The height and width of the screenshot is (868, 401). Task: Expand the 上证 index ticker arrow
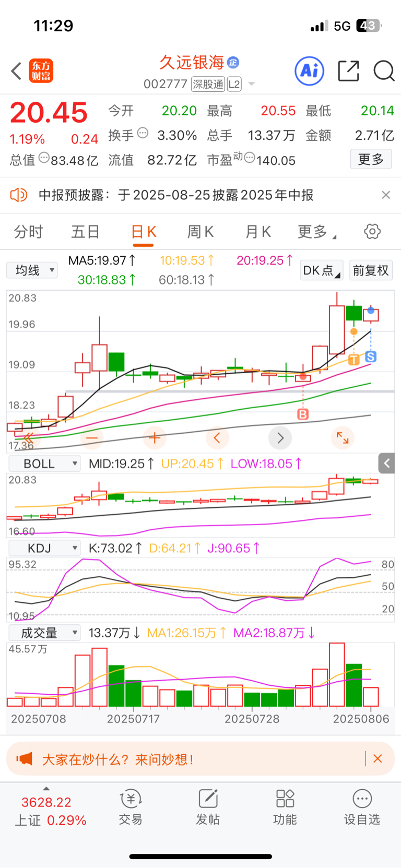(46, 789)
